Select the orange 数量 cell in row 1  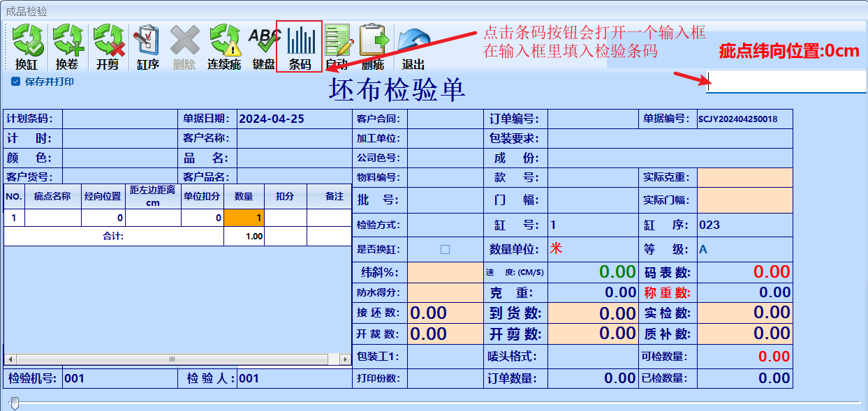tap(244, 218)
